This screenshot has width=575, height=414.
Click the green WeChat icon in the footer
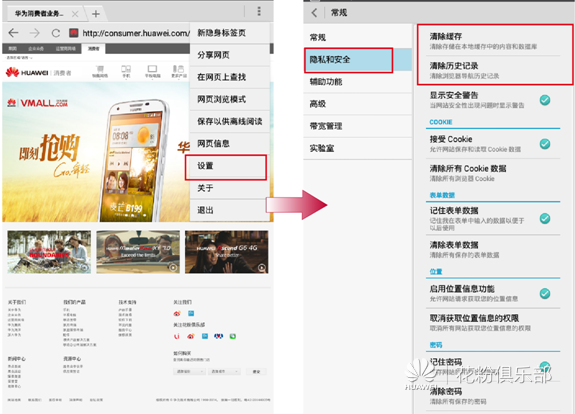click(233, 336)
